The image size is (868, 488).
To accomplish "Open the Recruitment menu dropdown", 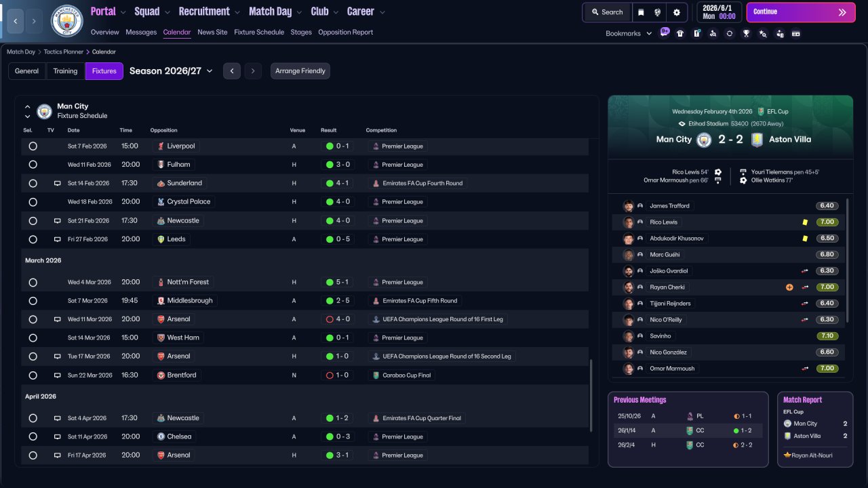I will tap(209, 12).
